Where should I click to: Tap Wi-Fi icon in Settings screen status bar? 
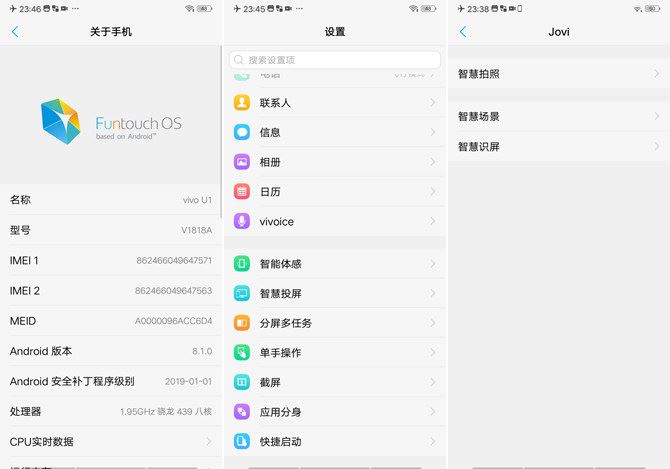413,9
